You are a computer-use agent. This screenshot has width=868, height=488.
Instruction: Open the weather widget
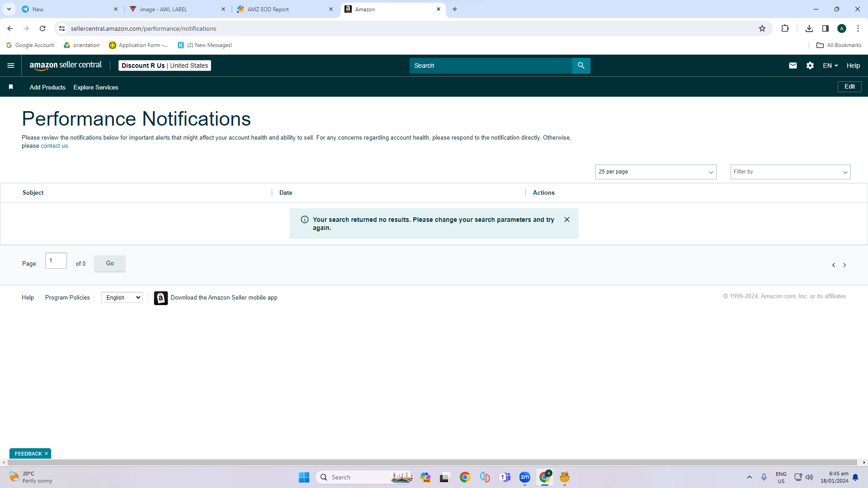(x=31, y=477)
